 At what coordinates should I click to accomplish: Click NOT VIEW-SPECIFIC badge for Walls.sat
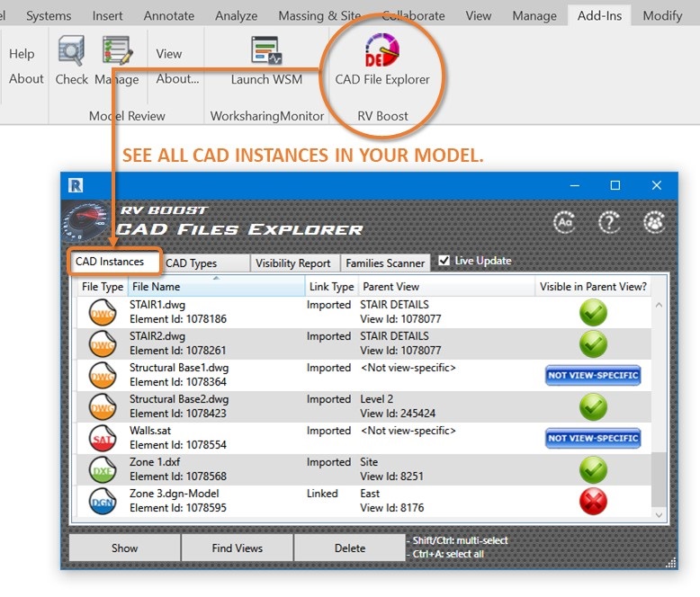[x=593, y=438]
